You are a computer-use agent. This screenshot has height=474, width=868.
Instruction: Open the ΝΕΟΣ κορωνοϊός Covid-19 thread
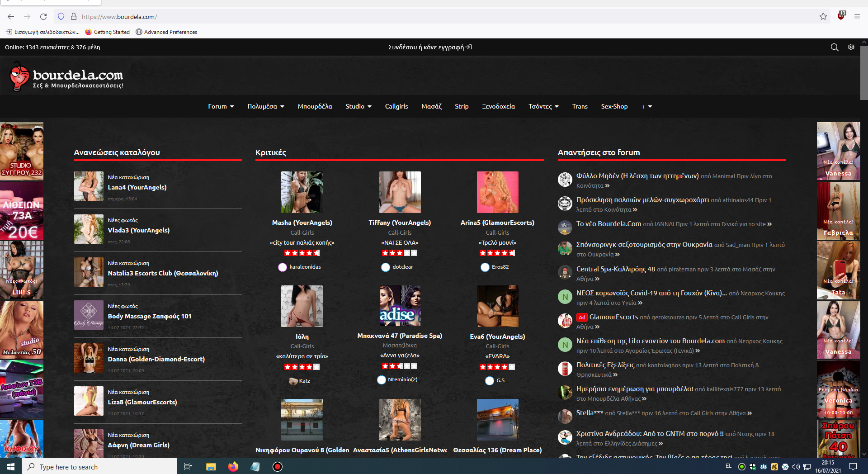(x=651, y=293)
